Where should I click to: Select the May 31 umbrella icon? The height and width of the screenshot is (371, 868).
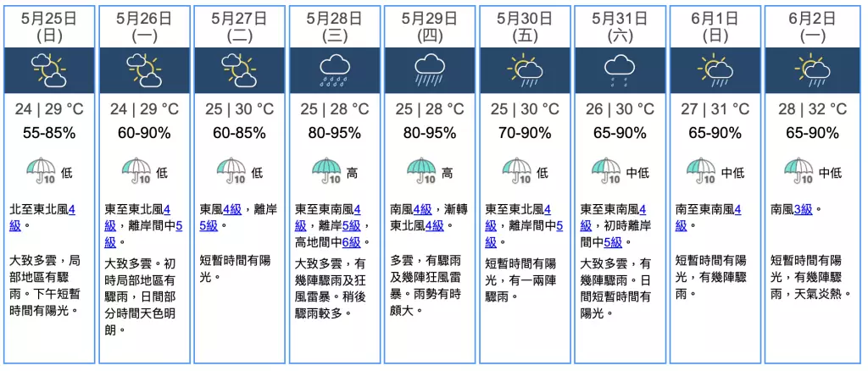[606, 172]
